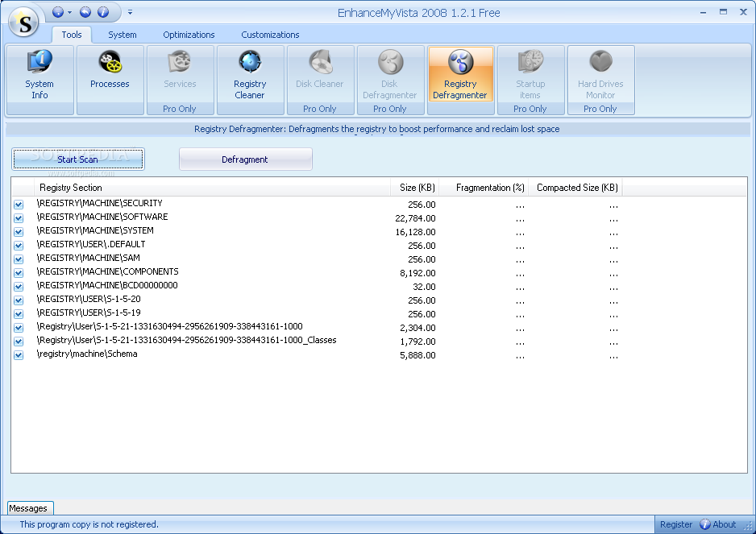Screen dimensions: 756x534
Task: Click the About link text
Action: click(725, 524)
